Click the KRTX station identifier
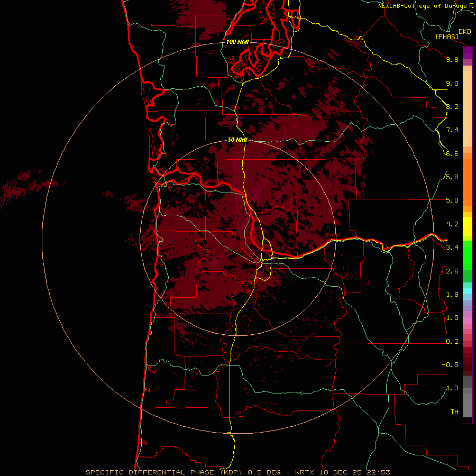 305,472
